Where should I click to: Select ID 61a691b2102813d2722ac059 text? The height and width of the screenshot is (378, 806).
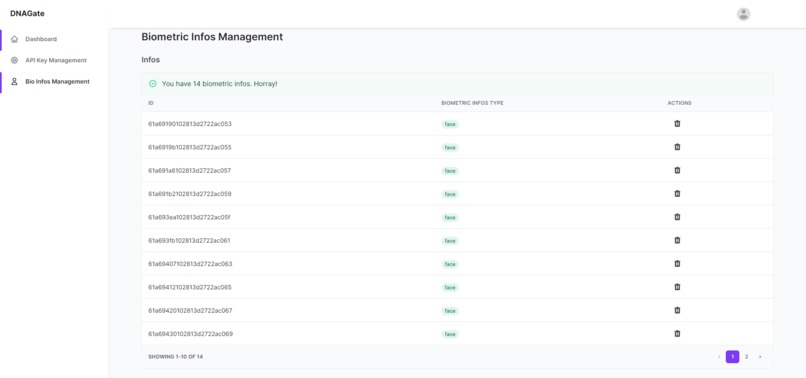(190, 194)
